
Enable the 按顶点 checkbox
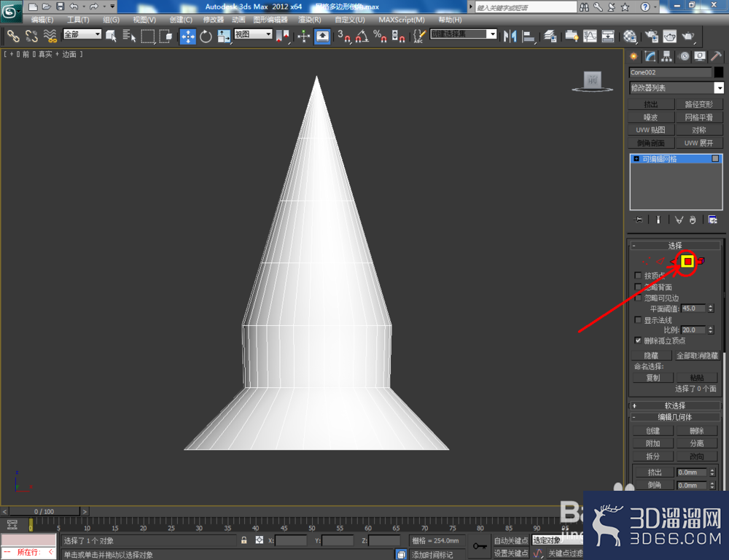pyautogui.click(x=638, y=276)
